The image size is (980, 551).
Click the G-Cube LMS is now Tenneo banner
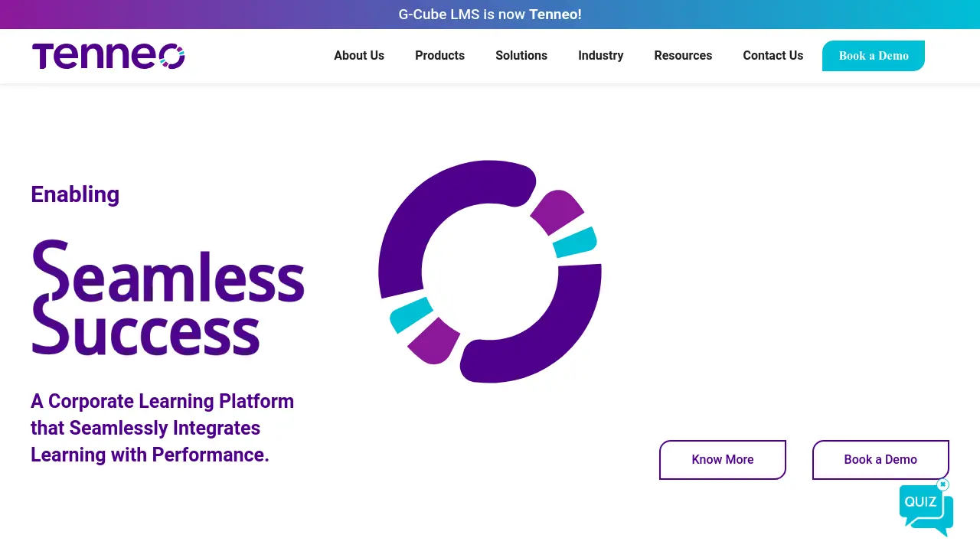coord(490,15)
